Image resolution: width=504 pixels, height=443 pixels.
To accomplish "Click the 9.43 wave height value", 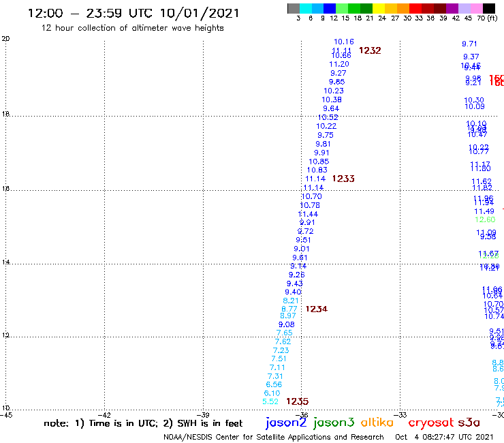I will (x=295, y=284).
